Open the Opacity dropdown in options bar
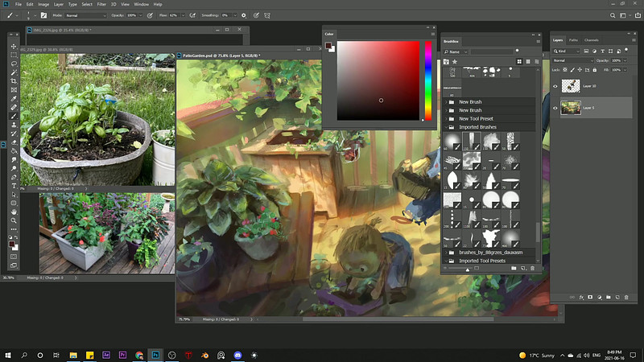 click(x=140, y=15)
